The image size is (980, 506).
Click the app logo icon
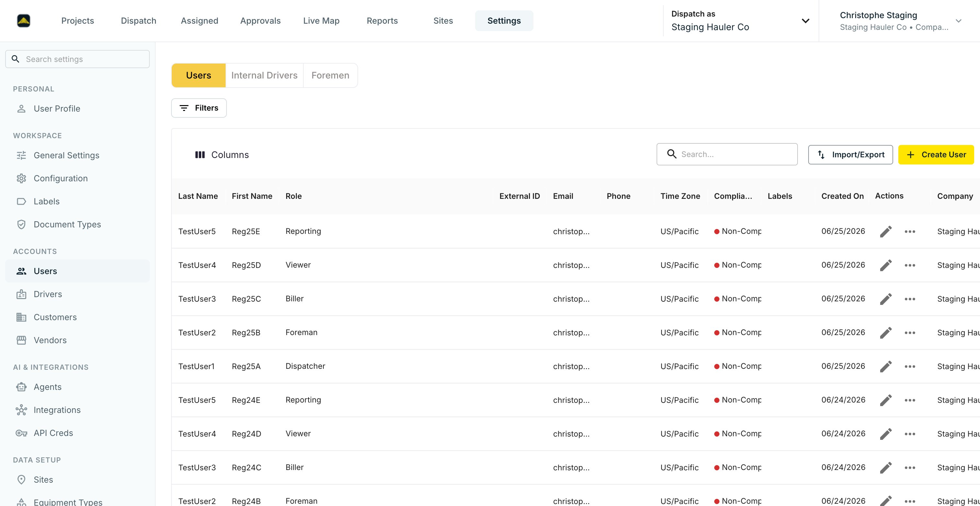24,20
